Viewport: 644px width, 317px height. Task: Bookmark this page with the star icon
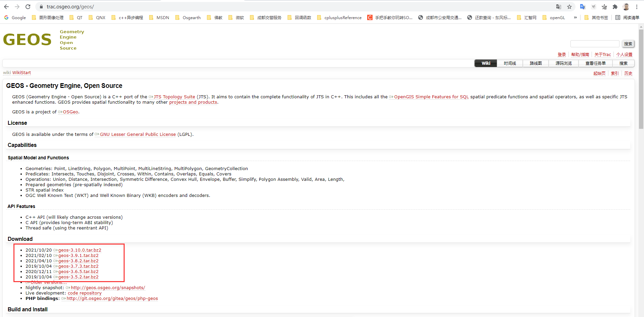point(569,7)
